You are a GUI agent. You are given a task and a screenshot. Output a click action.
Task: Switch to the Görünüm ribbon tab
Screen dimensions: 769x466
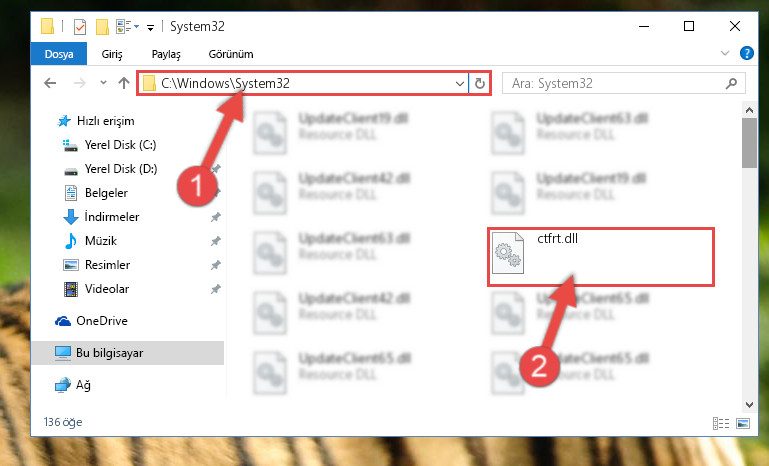coord(231,54)
